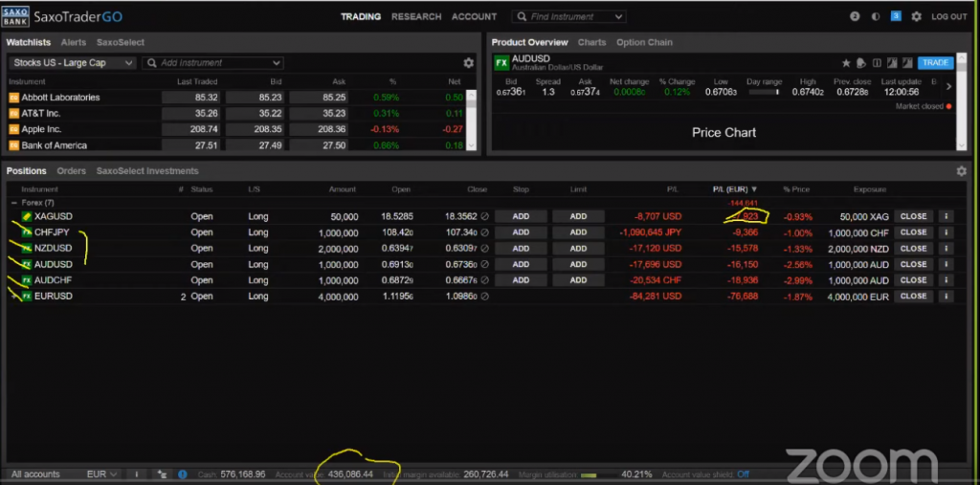Open the help question-mark icon in header

[855, 17]
